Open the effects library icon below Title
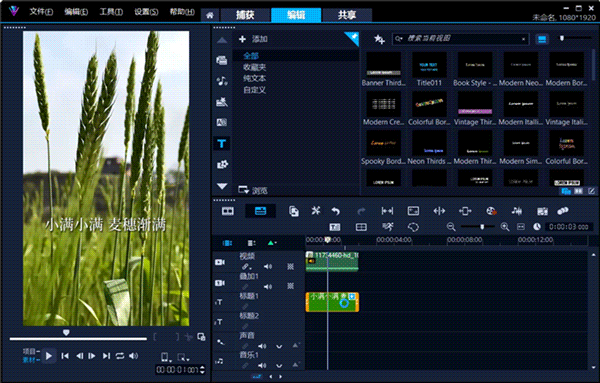Screen dimensions: 600x383 pyautogui.click(x=222, y=165)
